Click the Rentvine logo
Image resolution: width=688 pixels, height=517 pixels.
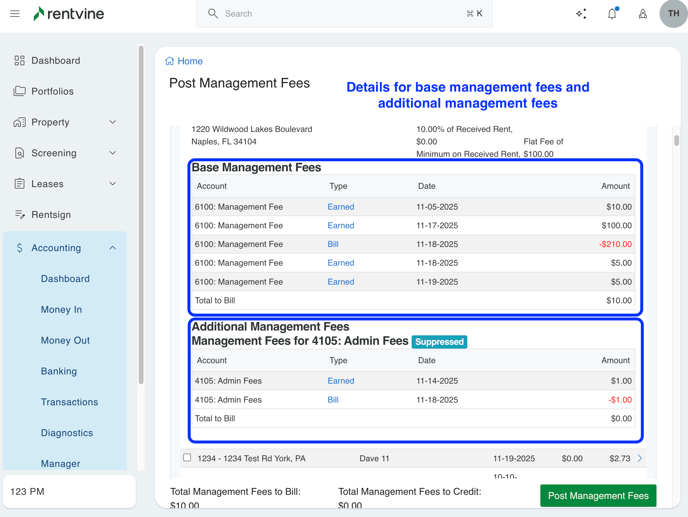point(68,14)
